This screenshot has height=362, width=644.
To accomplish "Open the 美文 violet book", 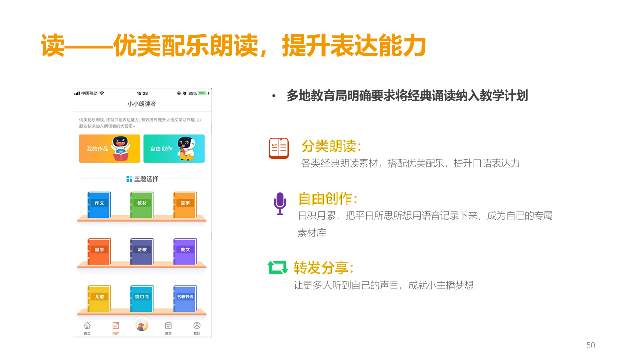I will coord(185,251).
